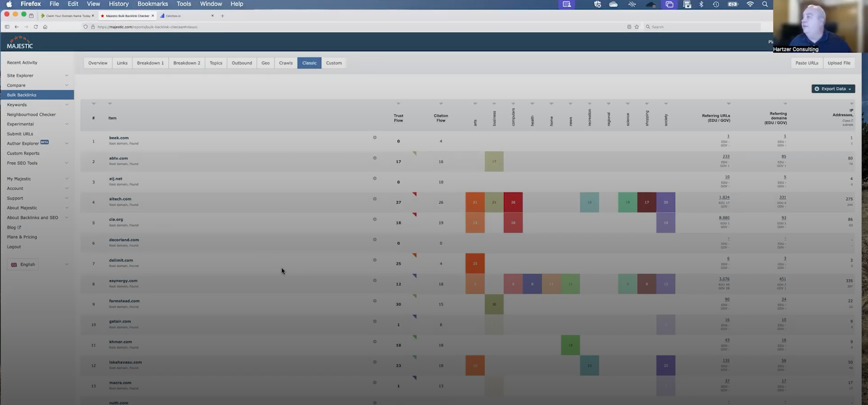Open the Firefox History menu
This screenshot has width=868, height=405.
click(119, 4)
